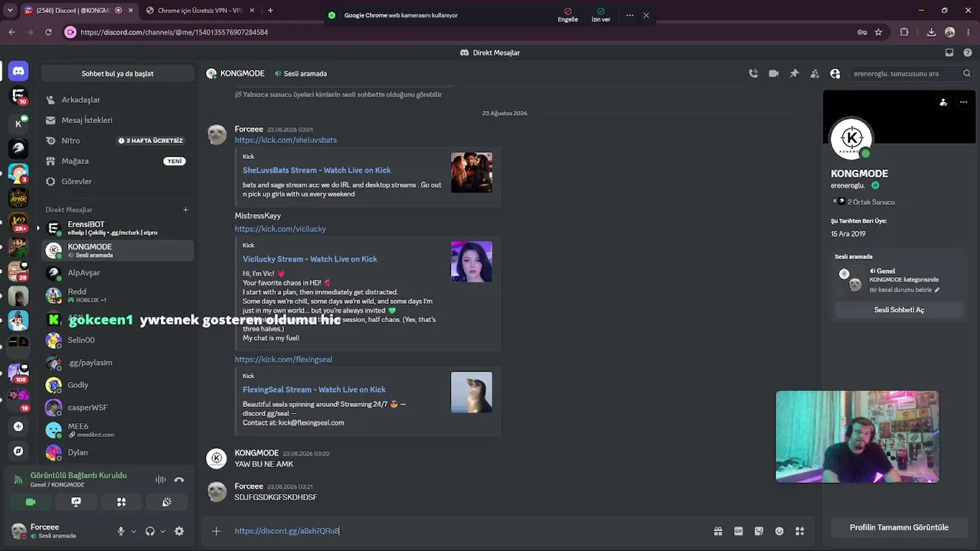Share your screen
Screen dimensions: 980x551
pos(76,502)
